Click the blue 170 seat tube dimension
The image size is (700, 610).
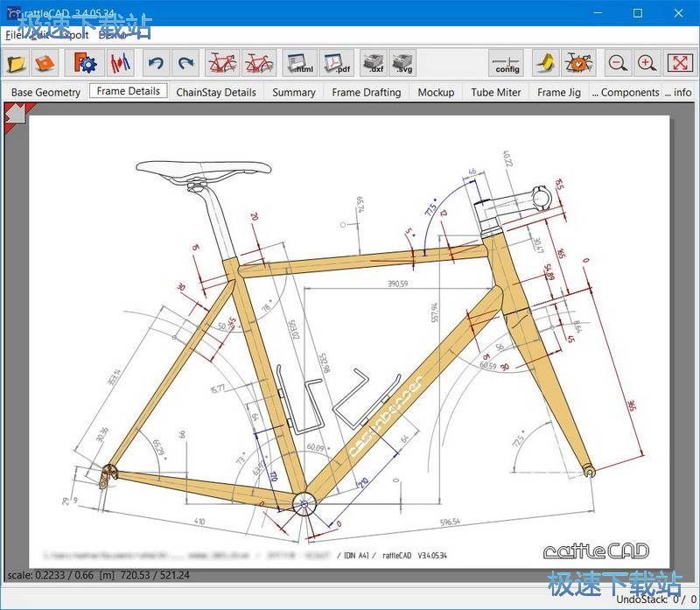click(273, 474)
